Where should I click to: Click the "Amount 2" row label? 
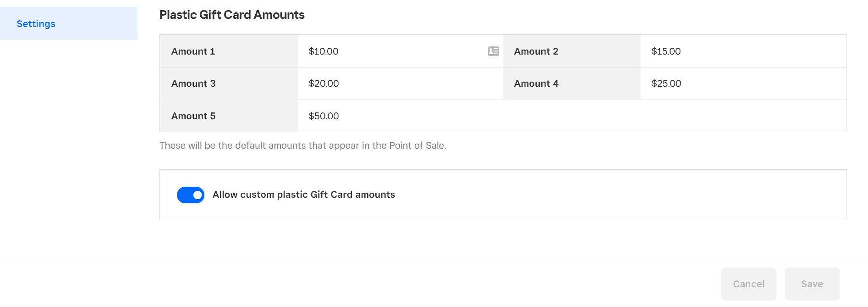click(x=536, y=51)
